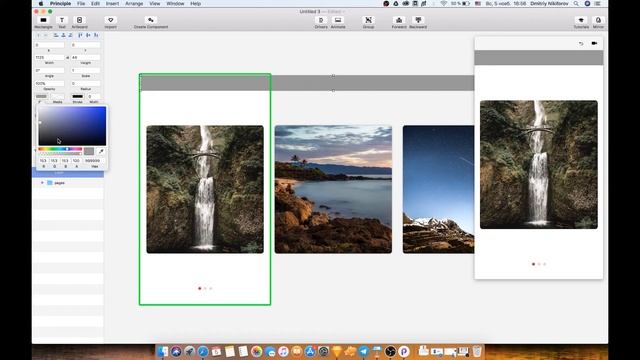Click the stroke Width input field
This screenshot has width=640, height=360.
point(93,96)
